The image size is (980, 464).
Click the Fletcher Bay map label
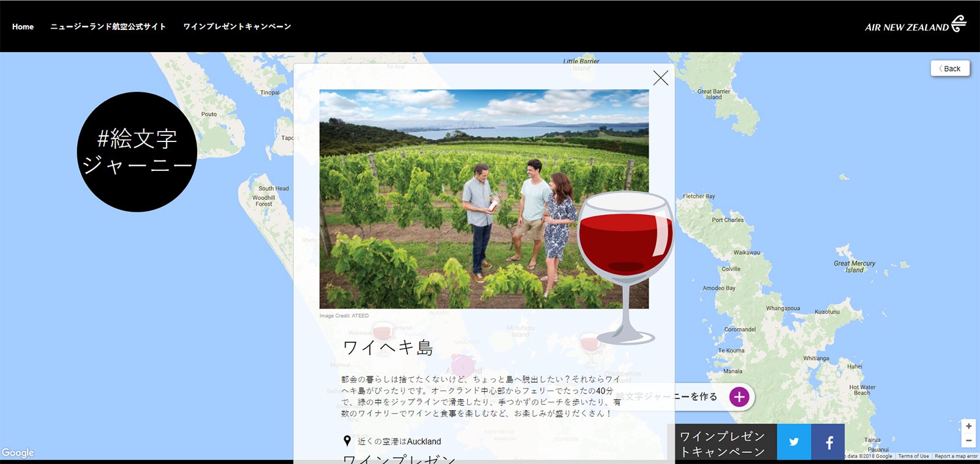(699, 196)
